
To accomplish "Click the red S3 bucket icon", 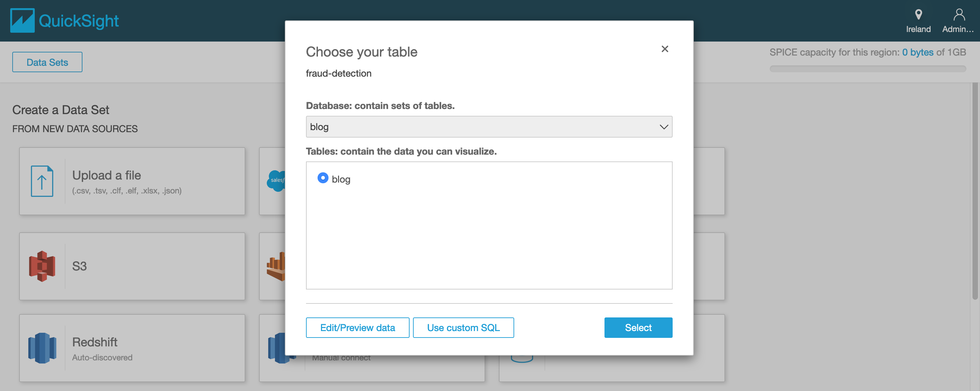I will tap(42, 266).
